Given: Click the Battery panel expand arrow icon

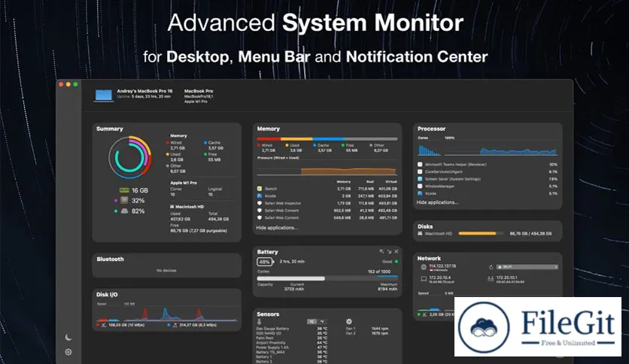Looking at the screenshot, I should pyautogui.click(x=389, y=251).
